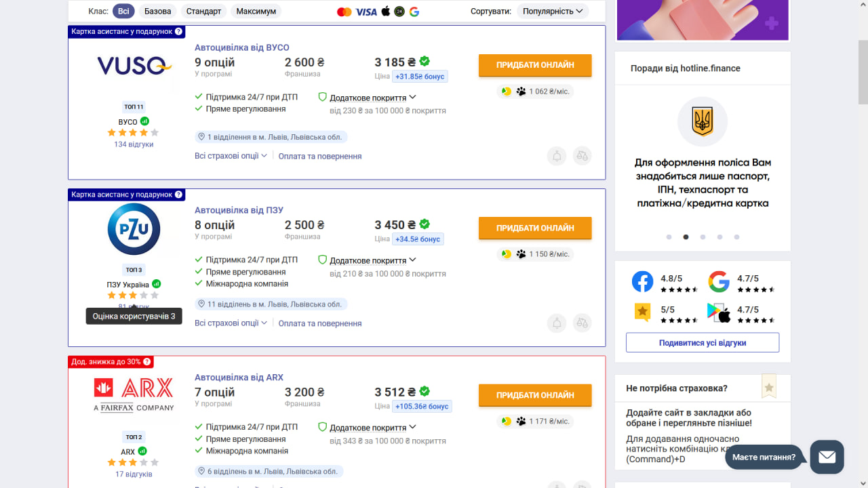The image size is (868, 488).
Task: Open the "134 відгуки" VUSO reviews link
Action: [134, 144]
